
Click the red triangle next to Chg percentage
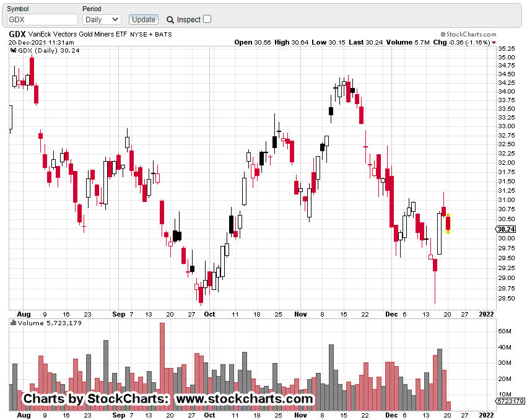pyautogui.click(x=494, y=43)
